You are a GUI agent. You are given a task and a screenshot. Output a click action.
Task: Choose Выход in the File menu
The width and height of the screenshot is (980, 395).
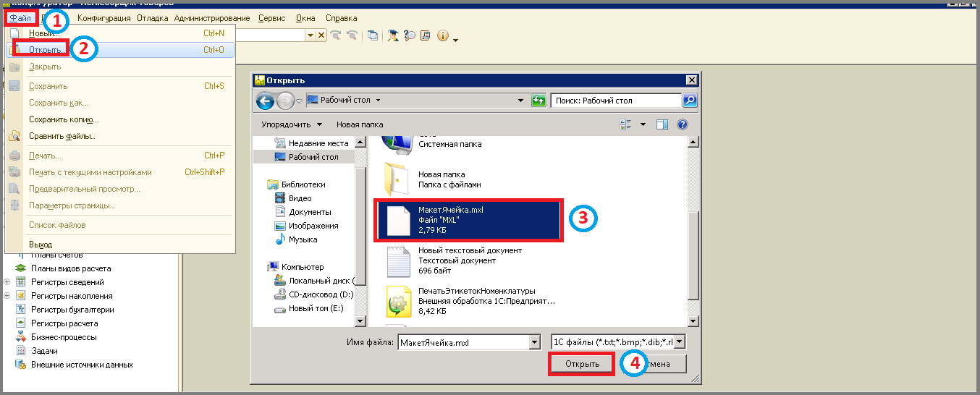click(119, 245)
